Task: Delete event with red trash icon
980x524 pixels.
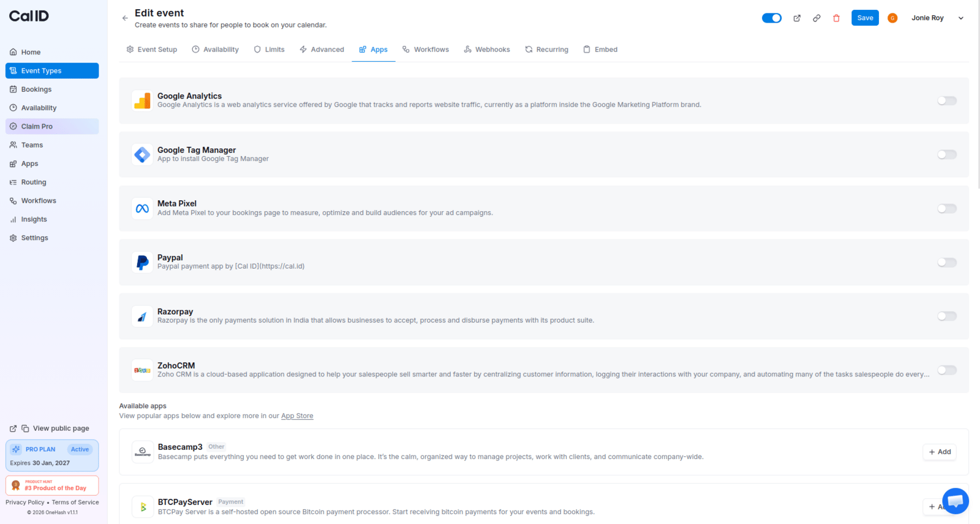Action: 836,18
